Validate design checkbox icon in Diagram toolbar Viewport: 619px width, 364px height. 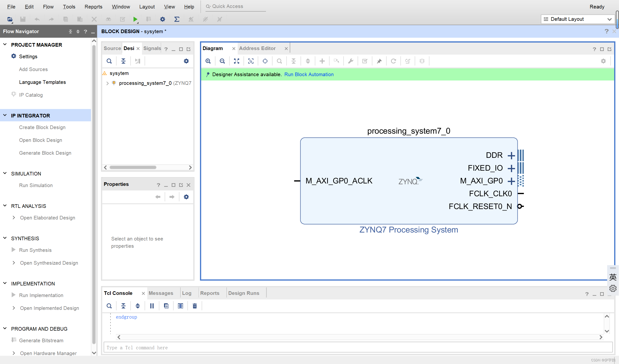[365, 61]
